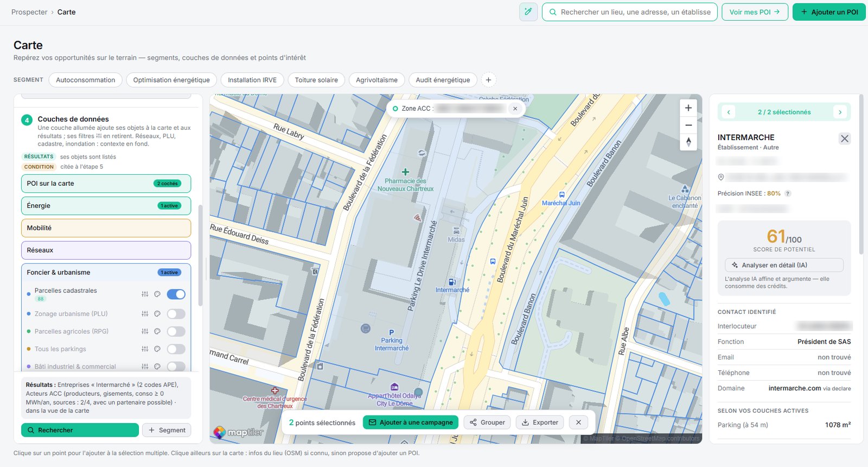Click the INSEE precision help icon
Screen dimensions: 868x467
[788, 194]
